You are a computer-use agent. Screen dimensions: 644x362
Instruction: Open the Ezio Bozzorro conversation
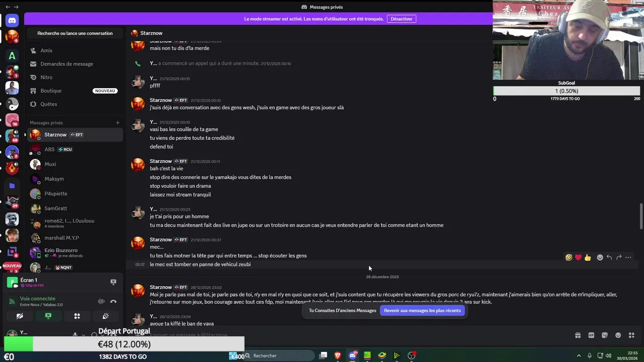[x=75, y=252]
